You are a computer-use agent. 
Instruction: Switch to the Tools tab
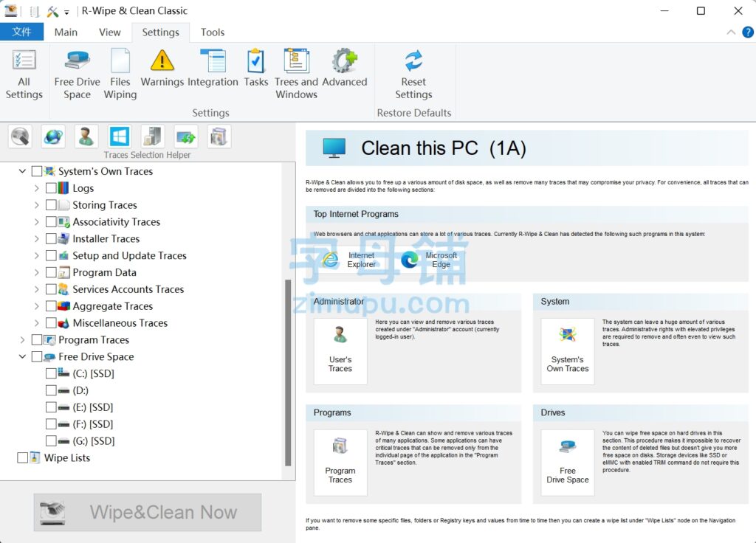pyautogui.click(x=213, y=32)
